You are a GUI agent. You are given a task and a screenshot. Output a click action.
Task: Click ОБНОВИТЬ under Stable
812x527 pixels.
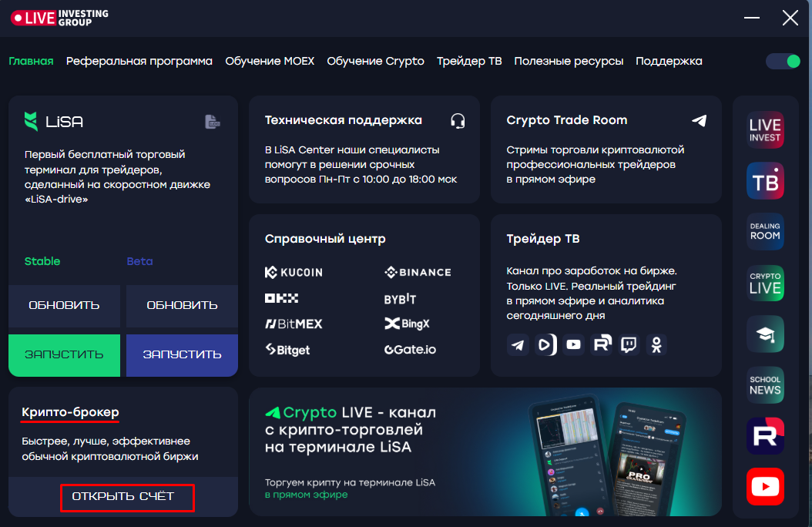[64, 305]
